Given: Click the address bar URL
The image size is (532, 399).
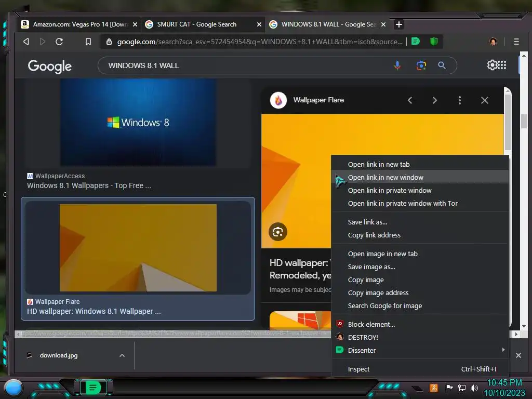Looking at the screenshot, I should pyautogui.click(x=260, y=42).
